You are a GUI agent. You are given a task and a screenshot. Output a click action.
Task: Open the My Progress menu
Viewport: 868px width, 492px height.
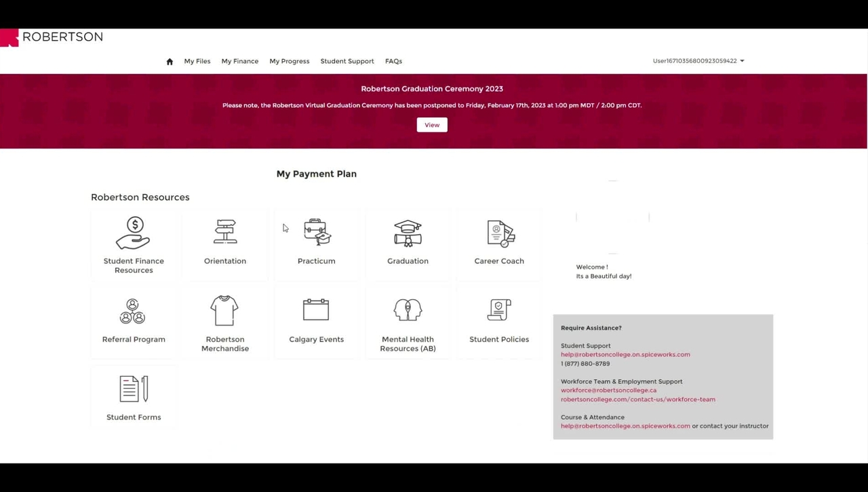click(290, 61)
